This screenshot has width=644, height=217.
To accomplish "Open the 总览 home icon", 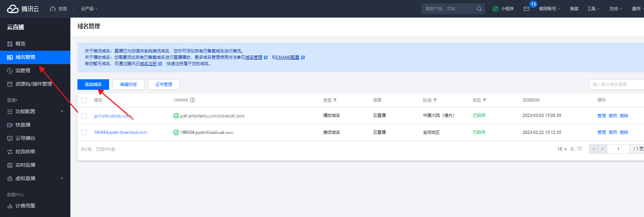I will [53, 9].
